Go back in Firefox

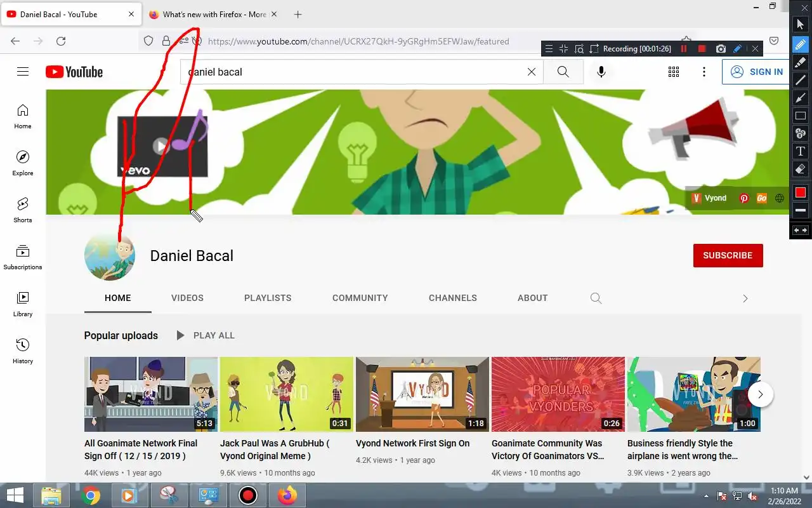tap(15, 41)
